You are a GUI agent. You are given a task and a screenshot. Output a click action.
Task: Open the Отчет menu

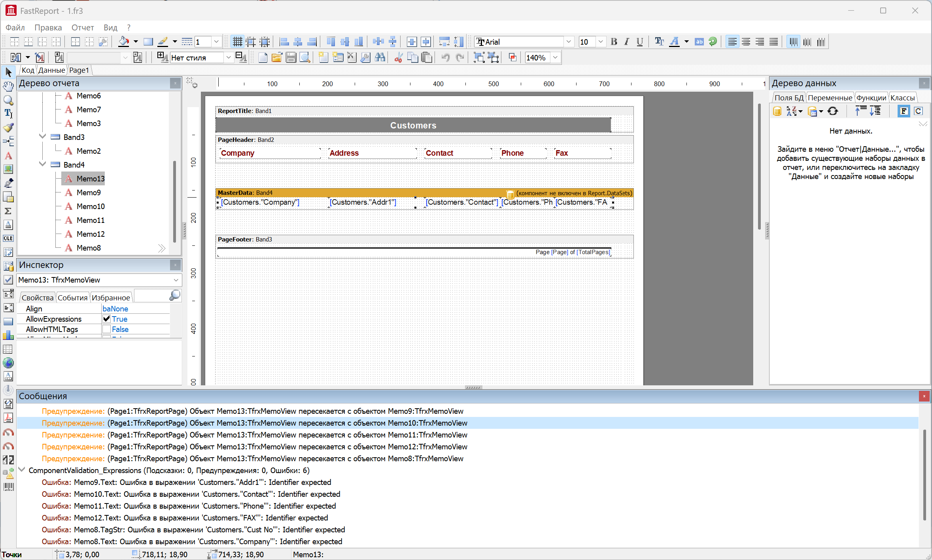point(82,28)
